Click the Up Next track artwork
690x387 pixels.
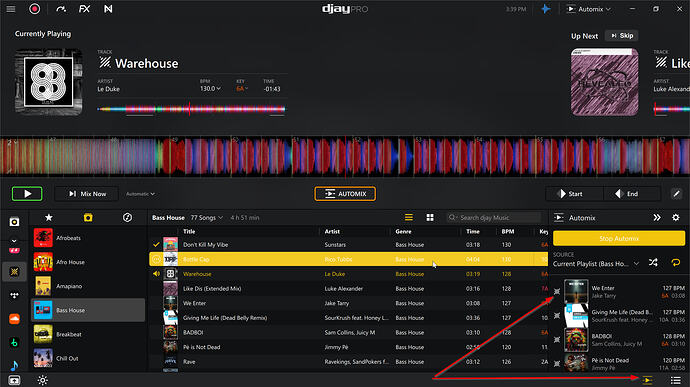[605, 82]
